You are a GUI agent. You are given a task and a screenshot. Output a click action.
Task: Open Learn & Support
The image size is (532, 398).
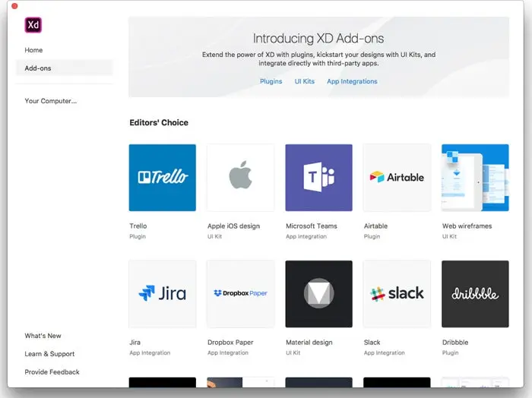click(x=49, y=354)
